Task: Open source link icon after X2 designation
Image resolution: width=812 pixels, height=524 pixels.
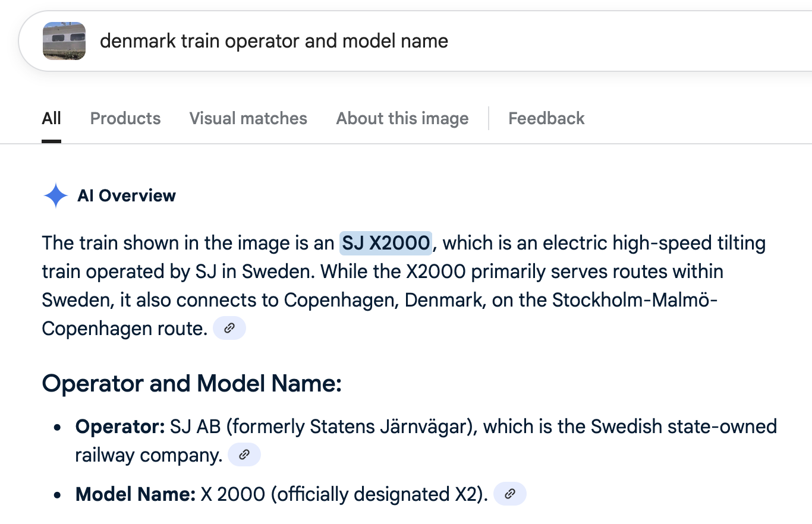Action: click(x=510, y=494)
